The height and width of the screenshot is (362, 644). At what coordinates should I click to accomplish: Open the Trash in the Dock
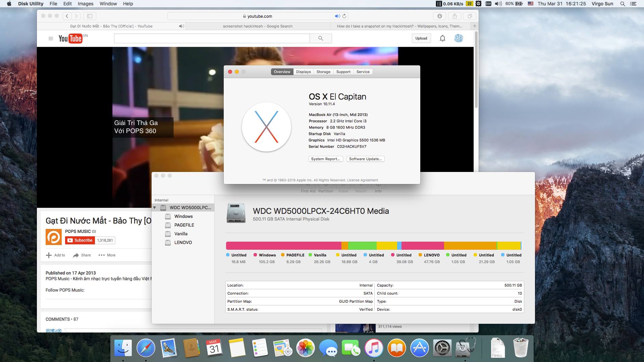click(x=521, y=348)
